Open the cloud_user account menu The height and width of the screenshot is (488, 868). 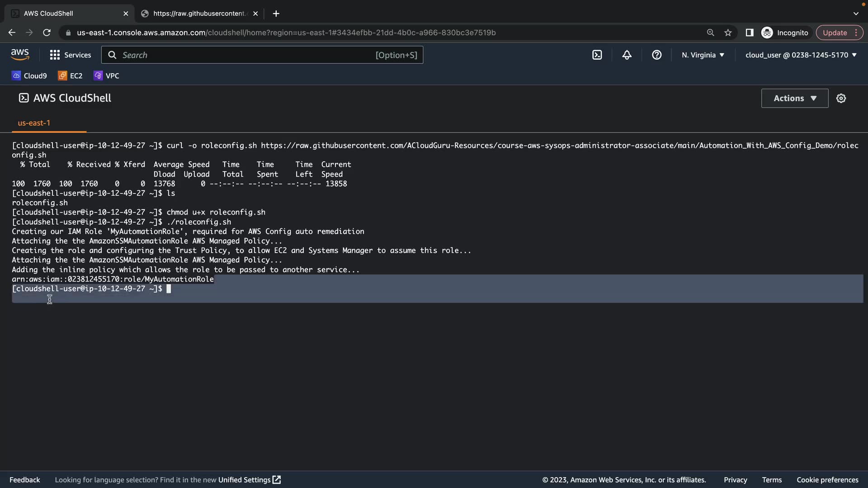tap(801, 55)
